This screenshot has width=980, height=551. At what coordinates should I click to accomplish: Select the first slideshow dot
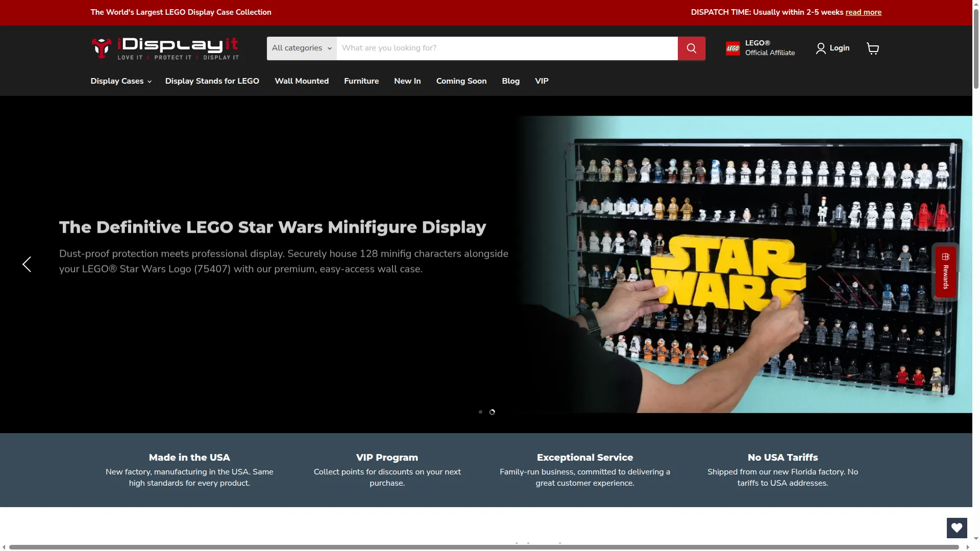[x=480, y=412]
